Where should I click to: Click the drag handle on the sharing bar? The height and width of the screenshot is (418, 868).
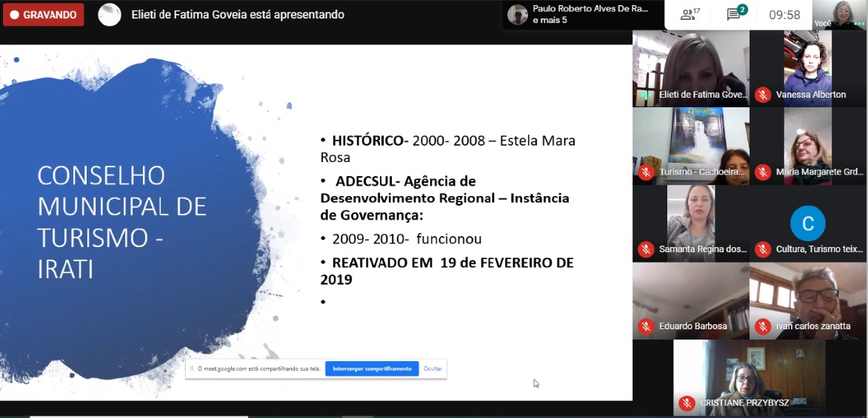pyautogui.click(x=192, y=368)
